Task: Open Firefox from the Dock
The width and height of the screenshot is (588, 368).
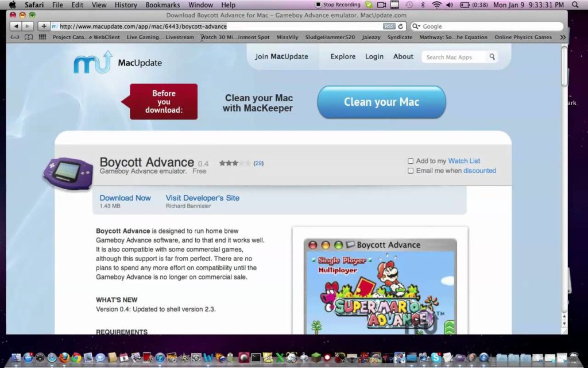Action: [x=64, y=358]
